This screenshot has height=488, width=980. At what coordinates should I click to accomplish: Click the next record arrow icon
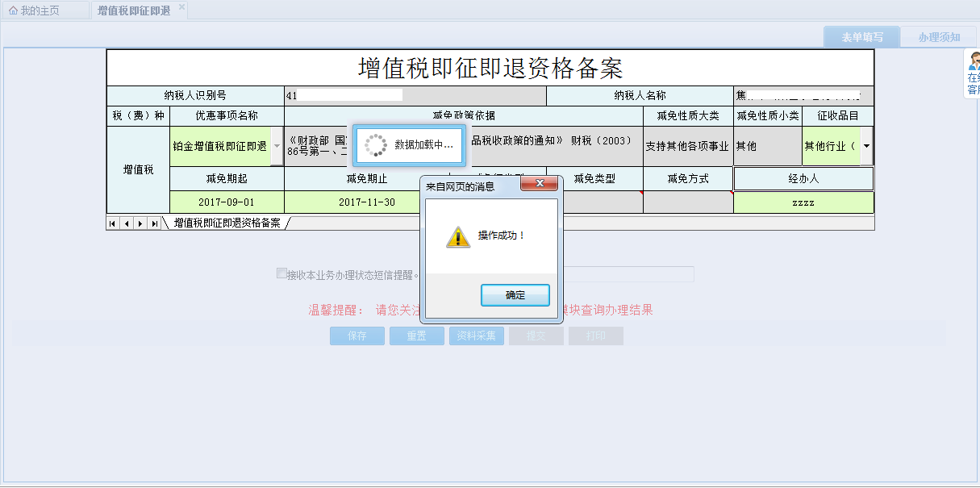tap(139, 223)
